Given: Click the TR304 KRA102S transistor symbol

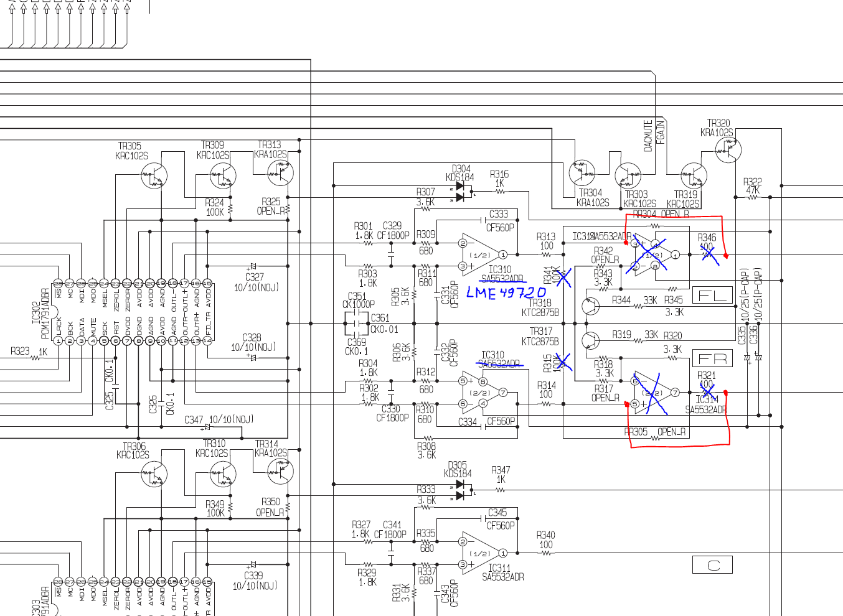Looking at the screenshot, I should 582,174.
